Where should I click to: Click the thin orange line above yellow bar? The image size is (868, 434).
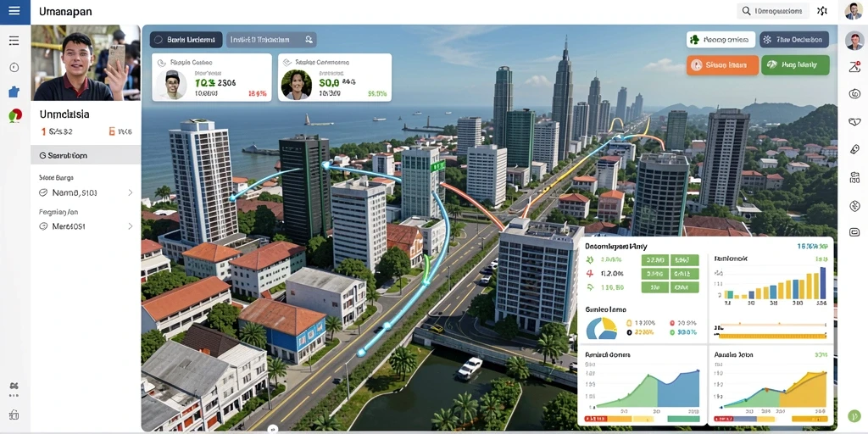click(772, 325)
